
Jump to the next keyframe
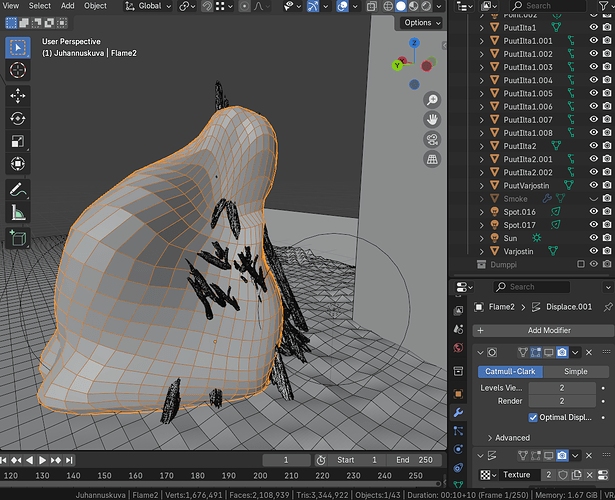56,460
